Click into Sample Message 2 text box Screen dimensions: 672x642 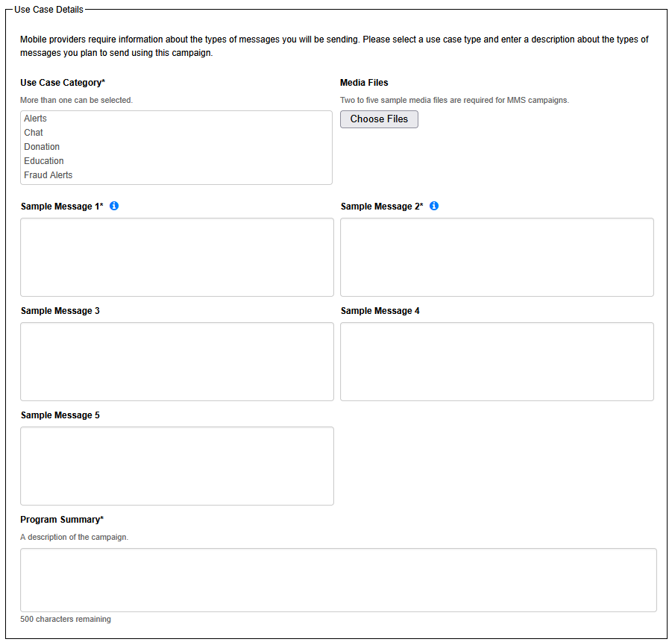point(497,257)
